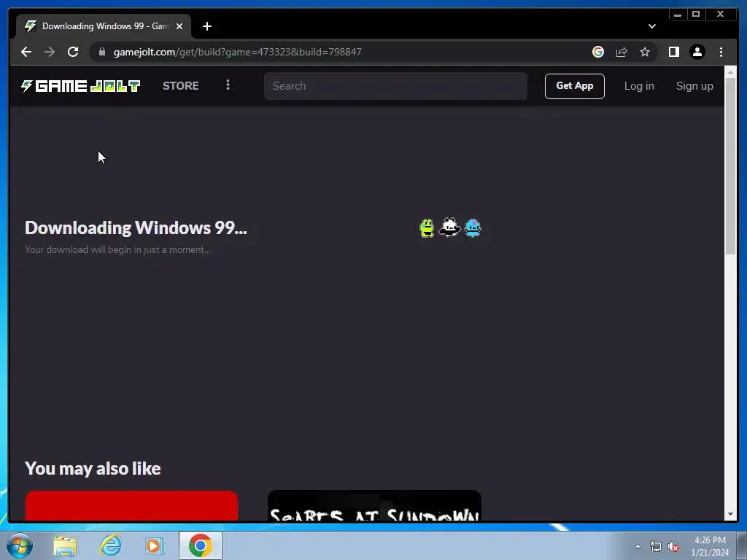Open the Scares at Sundown thumbnail
The width and height of the screenshot is (747, 560).
tap(374, 506)
